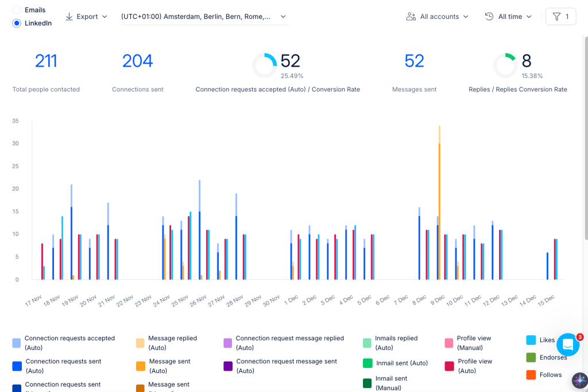Click the tall orange 9 Dec bar
The image size is (588, 392).
click(x=439, y=203)
